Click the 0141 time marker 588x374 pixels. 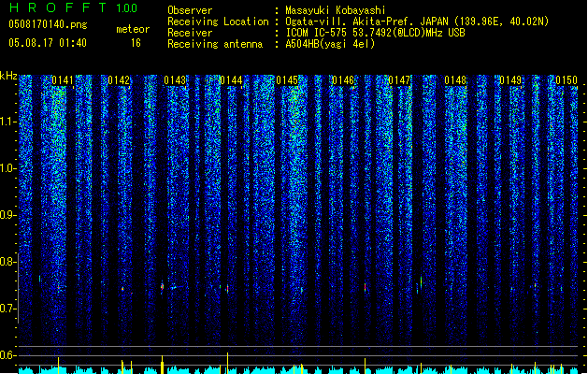point(63,80)
